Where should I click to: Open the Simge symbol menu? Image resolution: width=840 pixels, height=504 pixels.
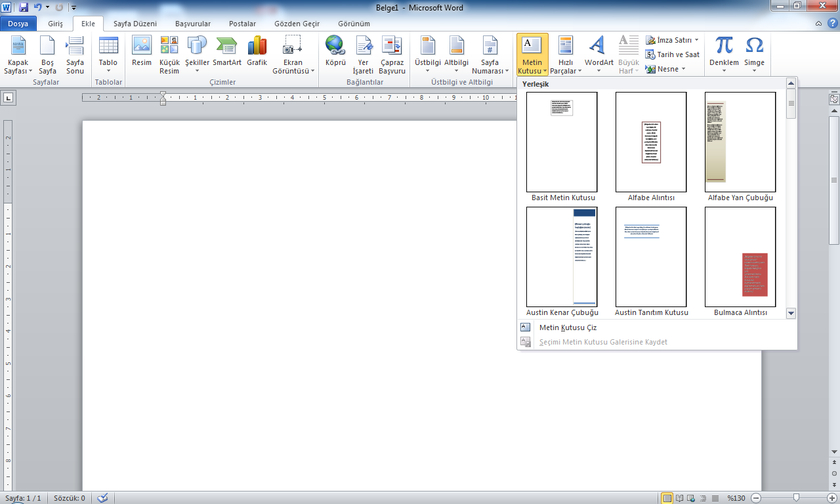(x=755, y=55)
